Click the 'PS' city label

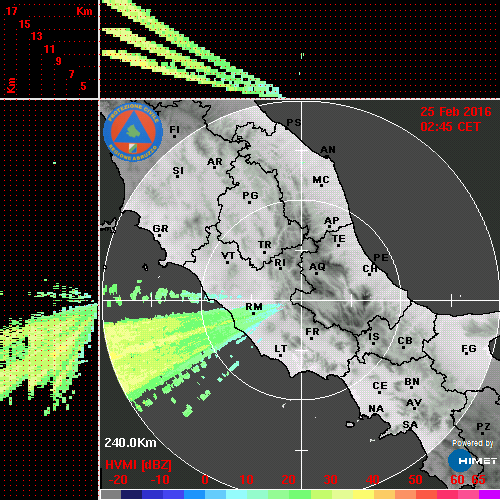tap(294, 123)
